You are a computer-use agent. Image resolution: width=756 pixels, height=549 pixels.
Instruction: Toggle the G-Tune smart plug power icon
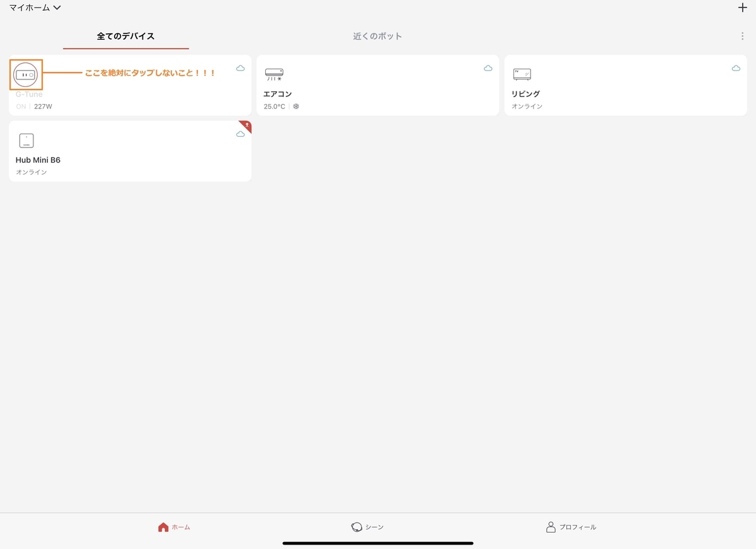tap(25, 75)
